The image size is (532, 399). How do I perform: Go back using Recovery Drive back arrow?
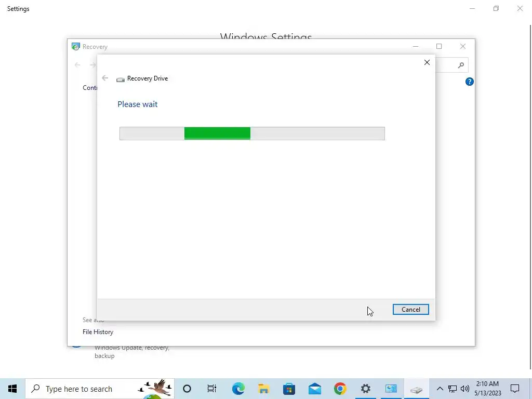[105, 78]
